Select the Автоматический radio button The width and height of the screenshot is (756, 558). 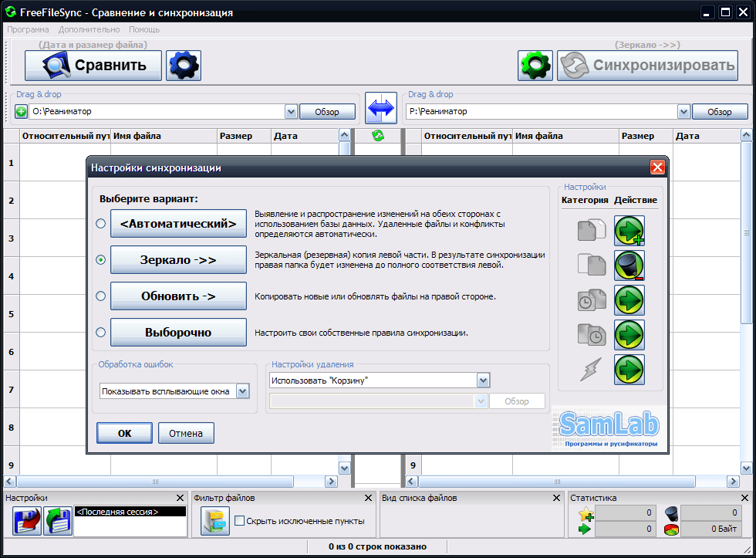pos(100,223)
